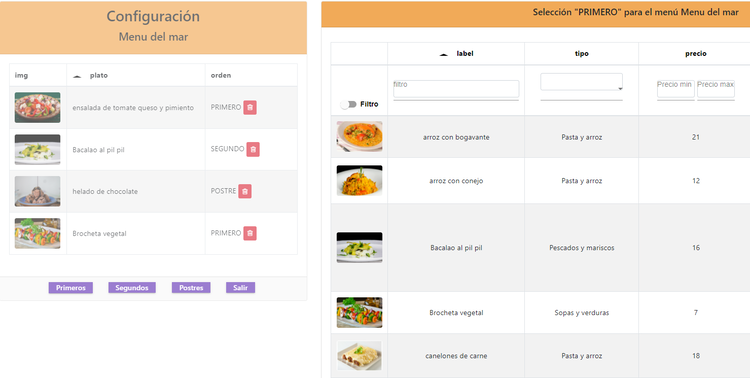
Task: Remove Bacalao al pil pil from menu
Action: click(x=253, y=149)
